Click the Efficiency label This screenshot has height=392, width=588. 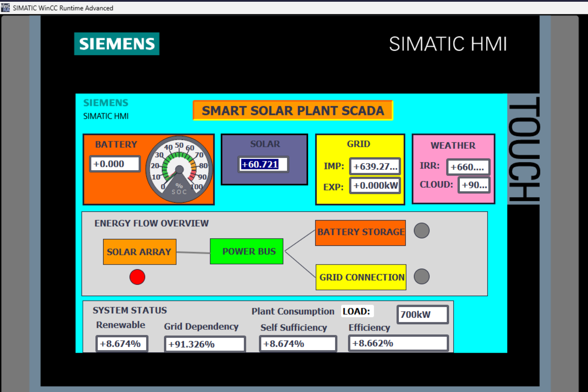369,328
